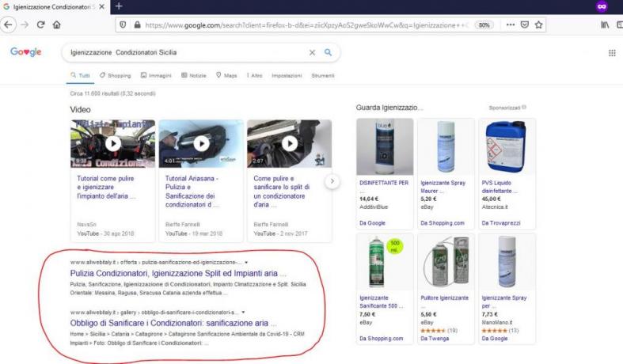
Task: Show more videos with the carousel arrow
Action: (332, 181)
